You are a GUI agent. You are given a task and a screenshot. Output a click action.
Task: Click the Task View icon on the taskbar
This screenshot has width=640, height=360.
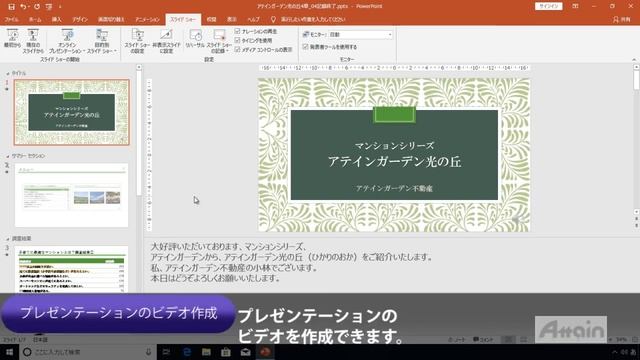click(x=167, y=352)
